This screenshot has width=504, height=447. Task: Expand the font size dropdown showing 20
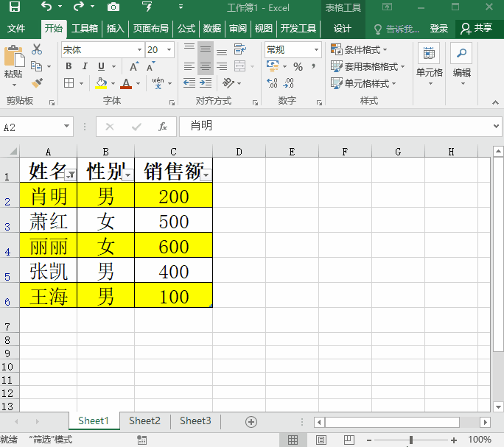[x=169, y=50]
